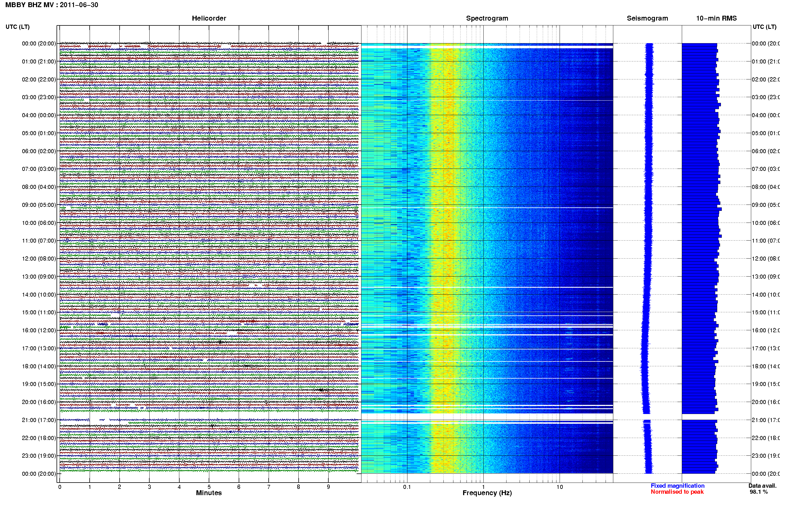Select the '10-min RMS' panel heading
This screenshot has height=508, width=812.
point(716,18)
